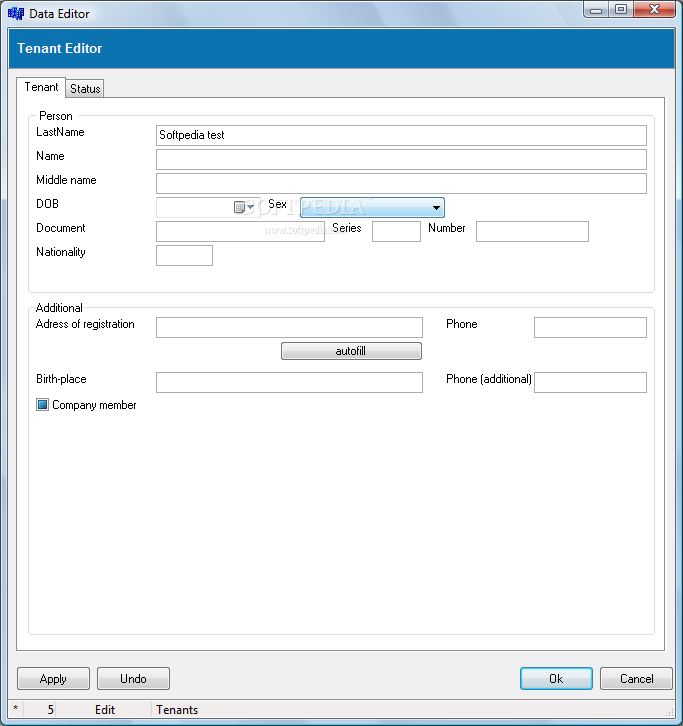Confirm with the Ok button
This screenshot has width=683, height=726.
coord(556,678)
